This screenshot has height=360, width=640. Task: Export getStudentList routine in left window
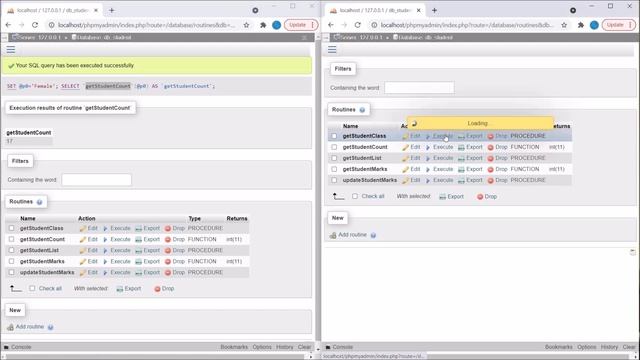point(147,250)
